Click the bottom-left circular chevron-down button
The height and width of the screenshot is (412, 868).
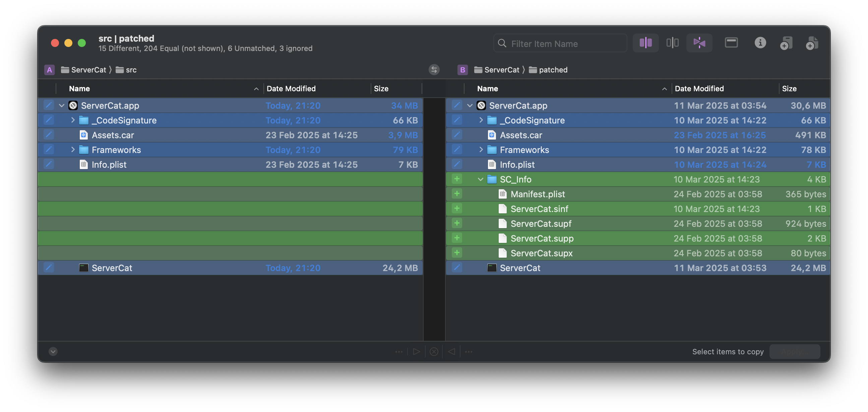click(53, 351)
